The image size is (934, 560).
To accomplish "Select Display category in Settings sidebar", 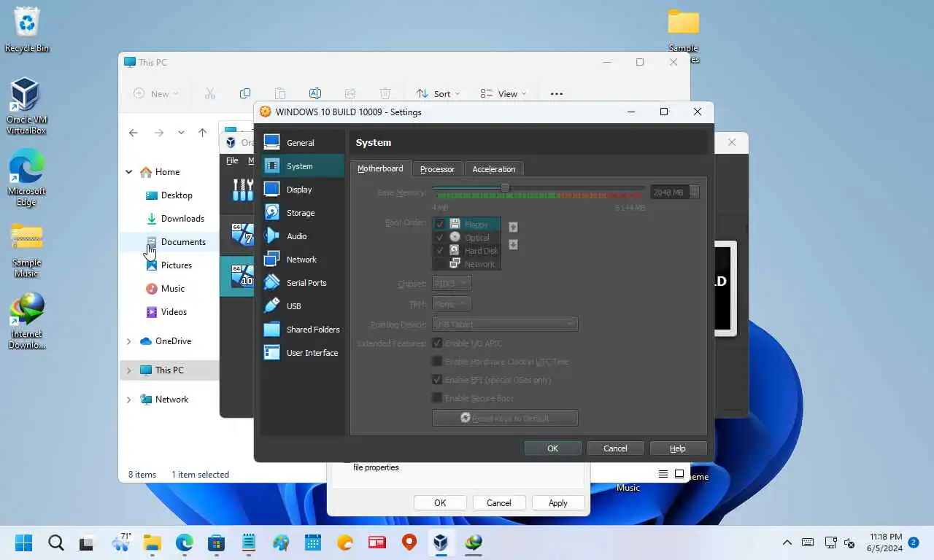I will 303,190.
